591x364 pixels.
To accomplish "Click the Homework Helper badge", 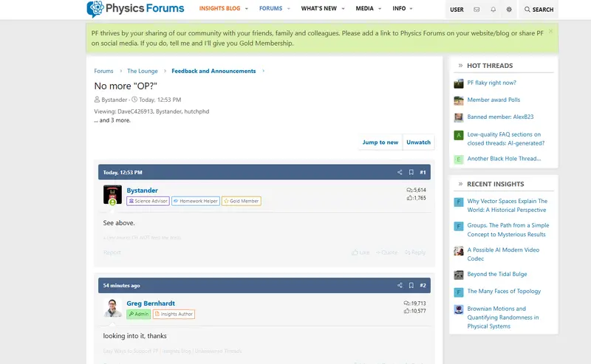I will pos(196,201).
